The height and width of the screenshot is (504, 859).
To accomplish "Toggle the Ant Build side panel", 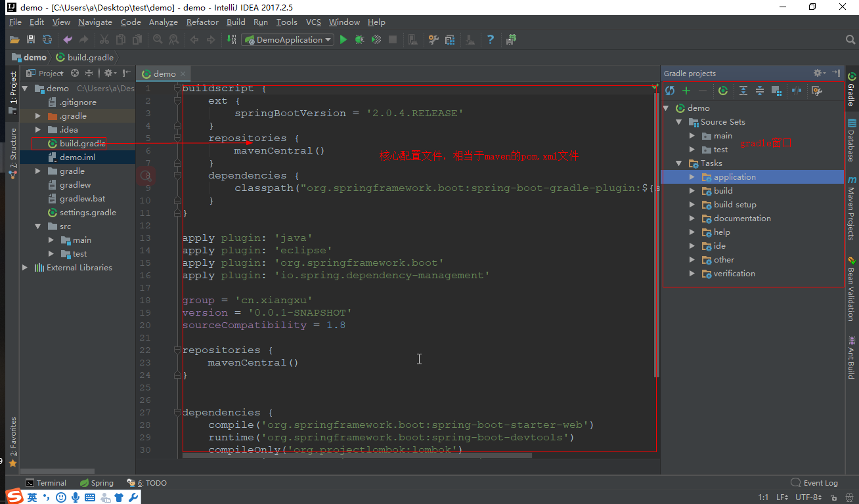I will (851, 358).
